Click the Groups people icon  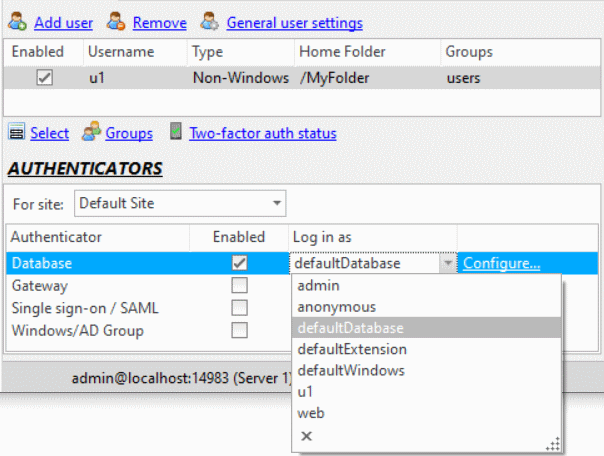92,133
